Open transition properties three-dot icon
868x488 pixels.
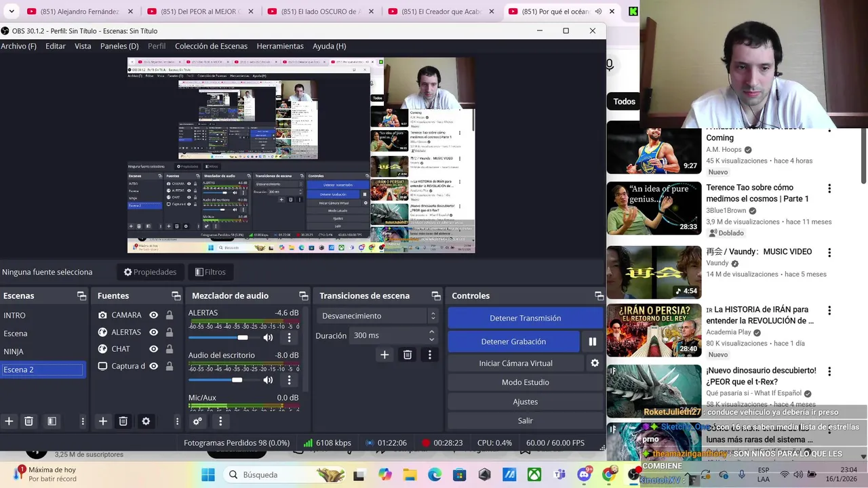pos(429,354)
